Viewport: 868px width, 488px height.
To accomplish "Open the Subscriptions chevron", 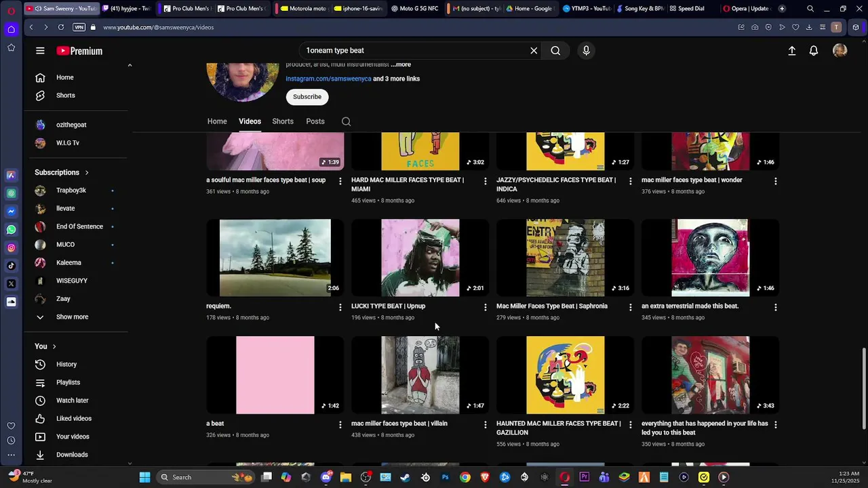I will click(87, 173).
